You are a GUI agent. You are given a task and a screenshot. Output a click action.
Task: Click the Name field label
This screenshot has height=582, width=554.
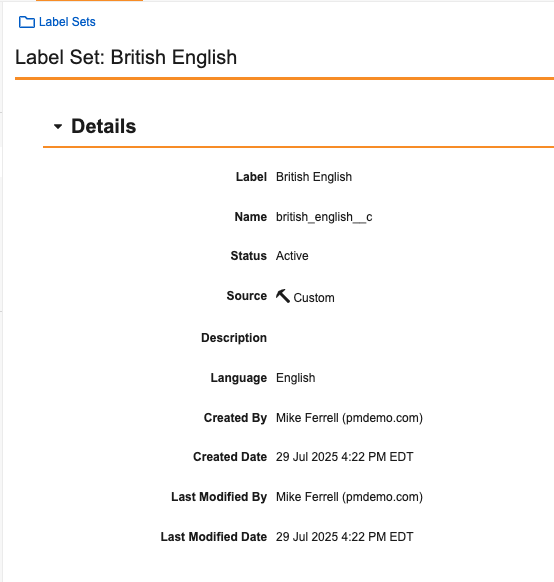pyautogui.click(x=250, y=217)
